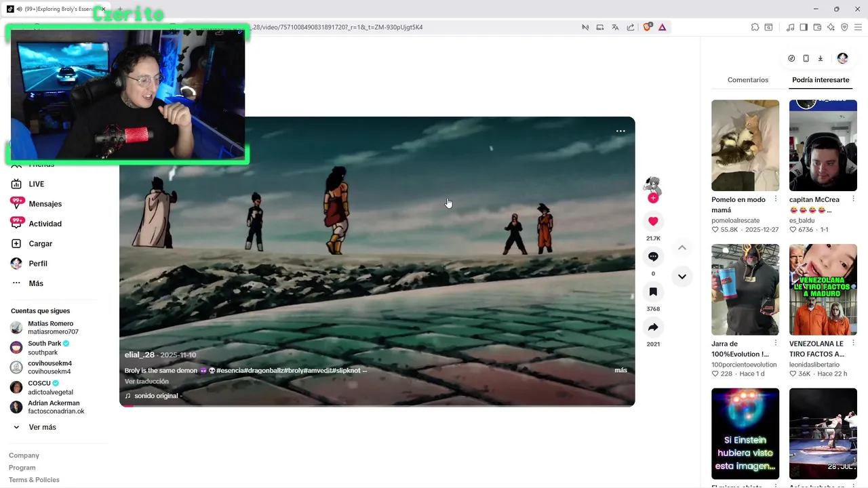
Task: Go to the previous video up arrow
Action: point(682,247)
